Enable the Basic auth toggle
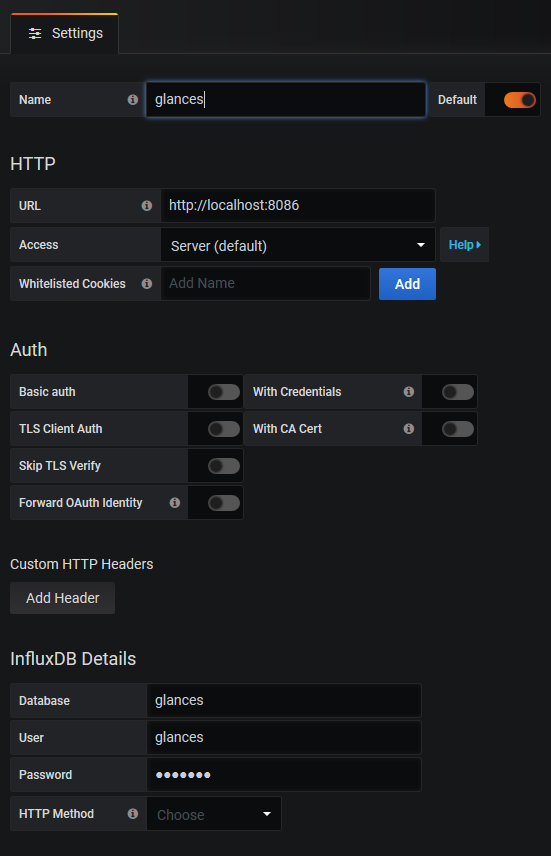The height and width of the screenshot is (856, 551). (x=224, y=392)
